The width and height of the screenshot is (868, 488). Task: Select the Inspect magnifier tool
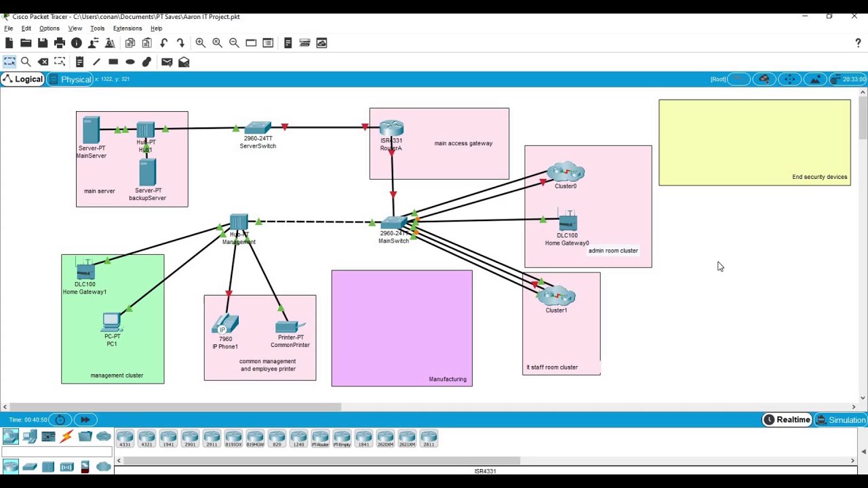[26, 62]
